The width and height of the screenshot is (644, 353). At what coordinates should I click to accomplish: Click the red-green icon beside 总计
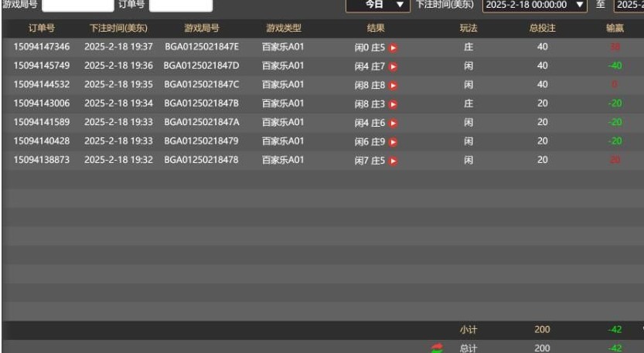coord(438,348)
